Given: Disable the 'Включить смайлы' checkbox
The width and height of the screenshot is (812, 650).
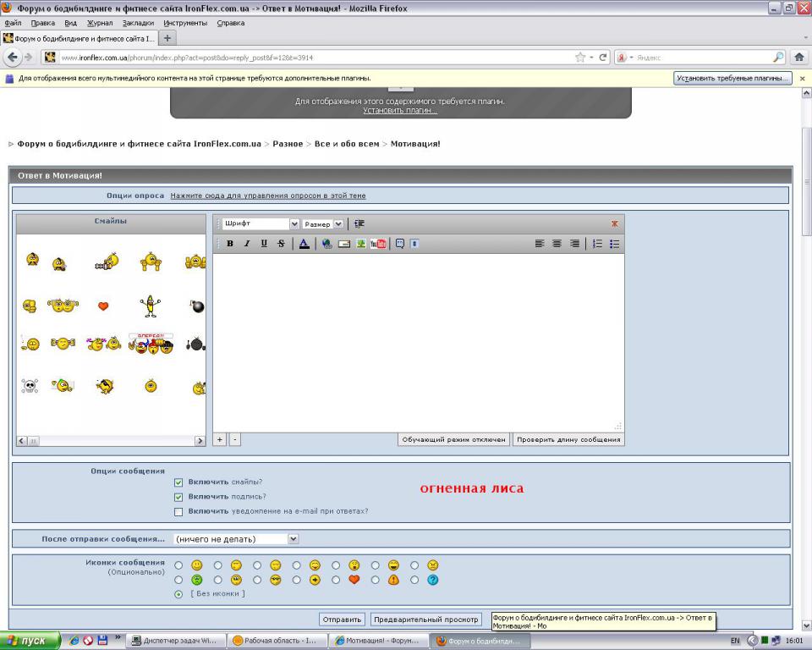Looking at the screenshot, I should point(178,482).
